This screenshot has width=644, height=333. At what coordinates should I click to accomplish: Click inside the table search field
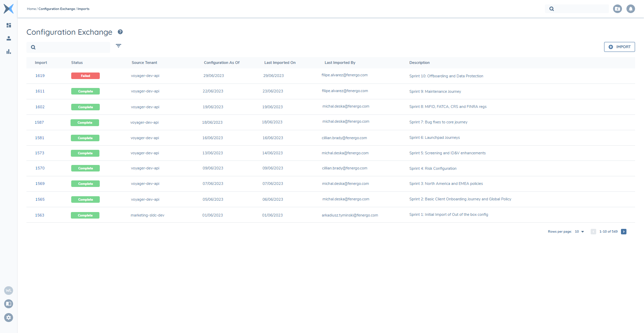(68, 47)
